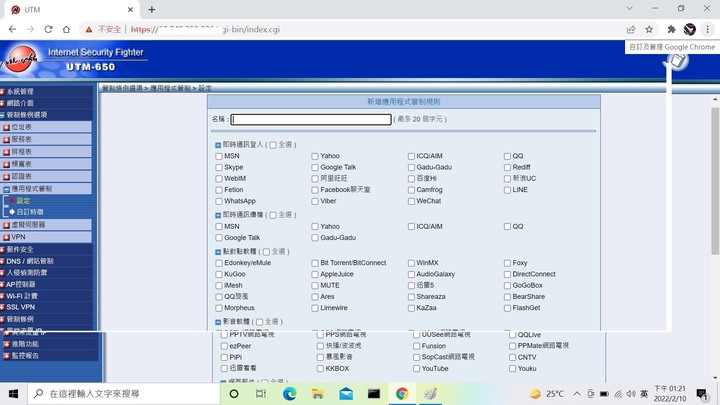The height and width of the screenshot is (405, 720).
Task: Tick the Bit Torrent/BitConnect checkbox
Action: click(315, 263)
